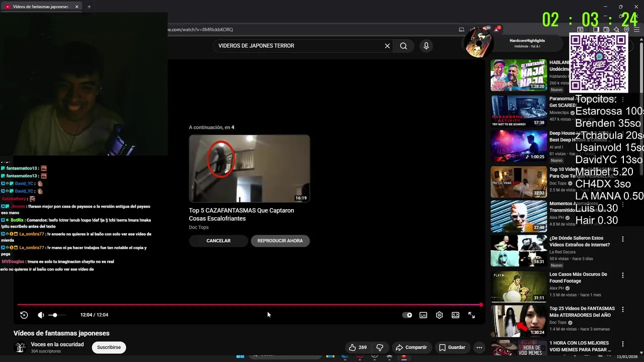Click the install-app icon in address bar
This screenshot has width=644, height=362.
coord(461,30)
